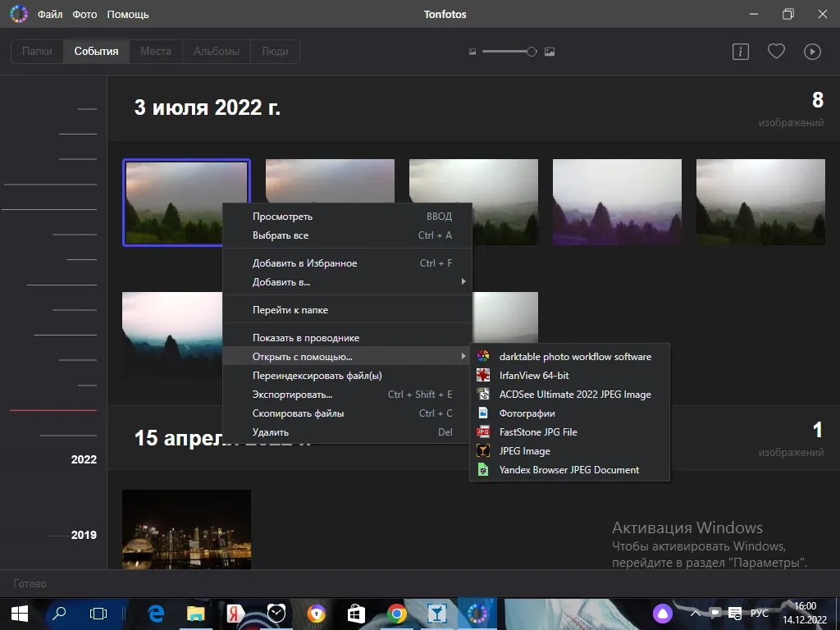Open the Фото menu
The image size is (840, 630).
[x=84, y=15]
